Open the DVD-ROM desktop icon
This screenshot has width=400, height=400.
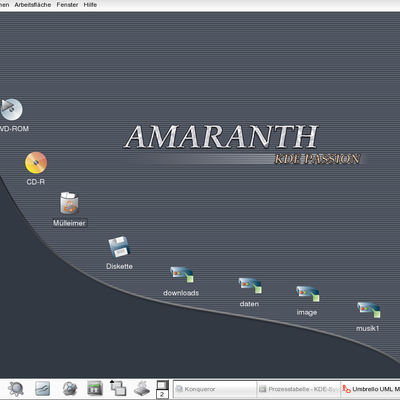pos(11,109)
